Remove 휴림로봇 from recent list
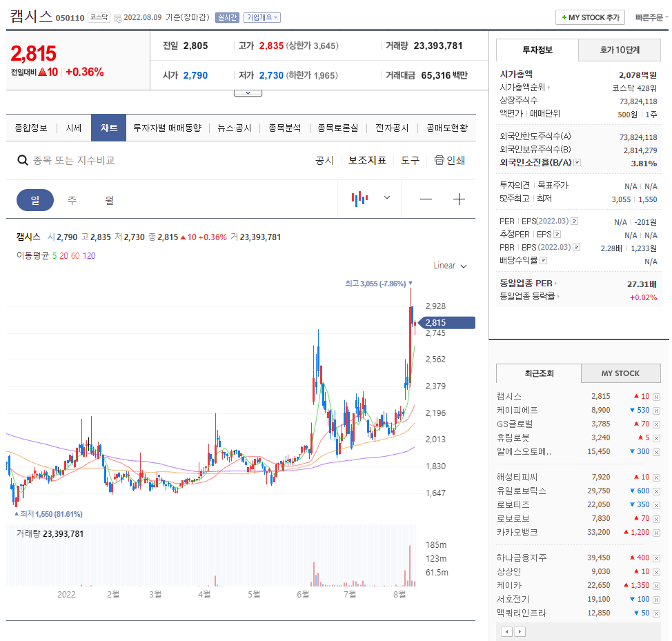This screenshot has width=672, height=641. pos(656,438)
